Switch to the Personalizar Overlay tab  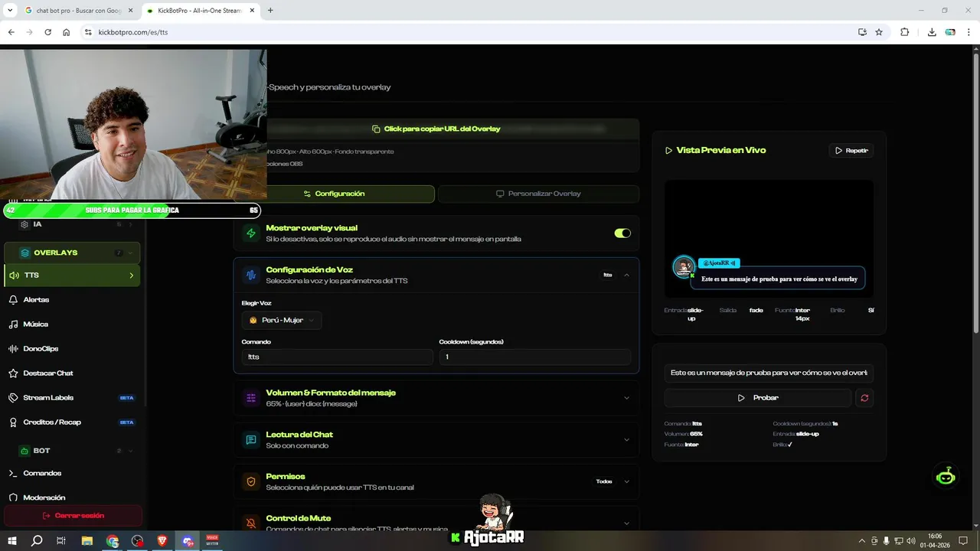click(x=538, y=194)
